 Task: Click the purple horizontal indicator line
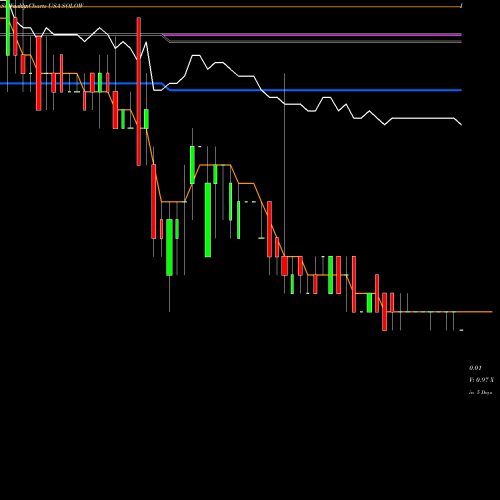312,34
